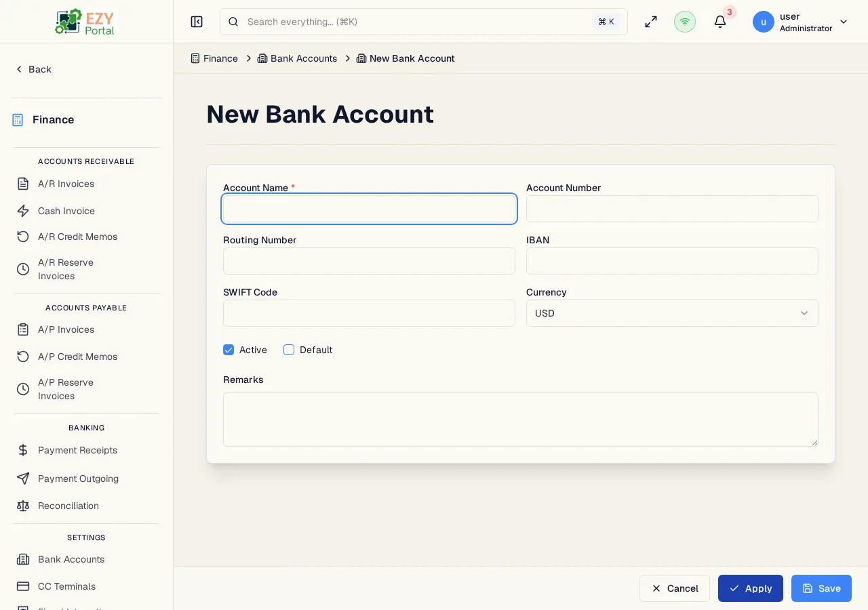The height and width of the screenshot is (610, 868).
Task: Save the new bank account
Action: click(x=821, y=588)
